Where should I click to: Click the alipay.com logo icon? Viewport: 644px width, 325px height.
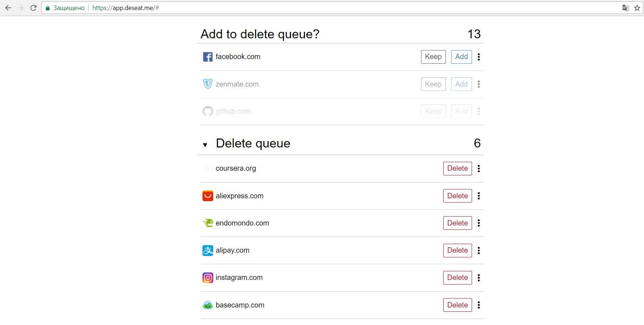(x=207, y=251)
